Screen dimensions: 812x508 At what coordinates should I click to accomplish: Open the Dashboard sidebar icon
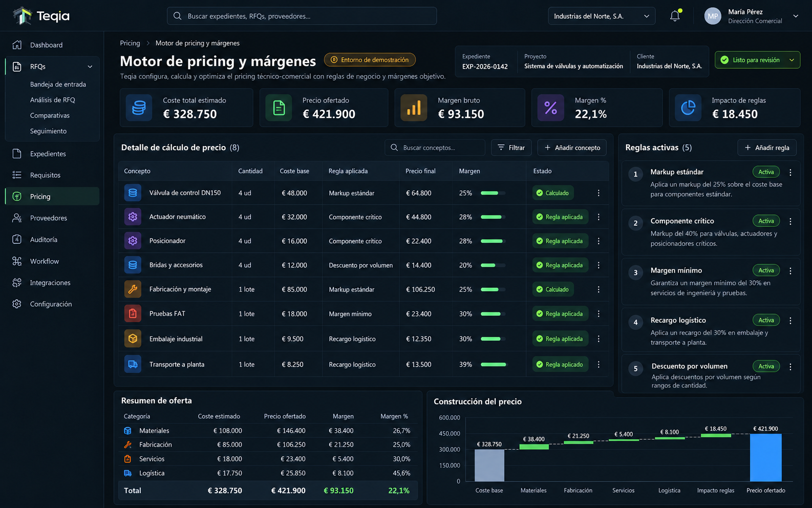coord(17,45)
